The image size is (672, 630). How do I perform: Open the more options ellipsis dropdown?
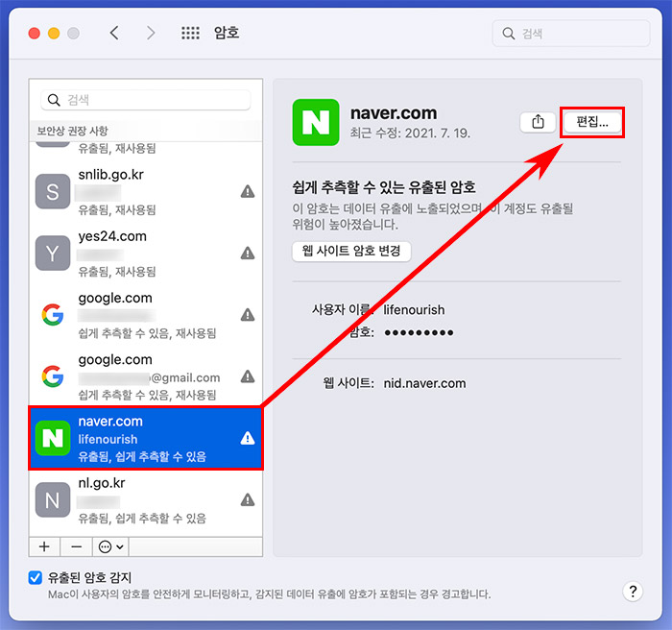click(111, 546)
